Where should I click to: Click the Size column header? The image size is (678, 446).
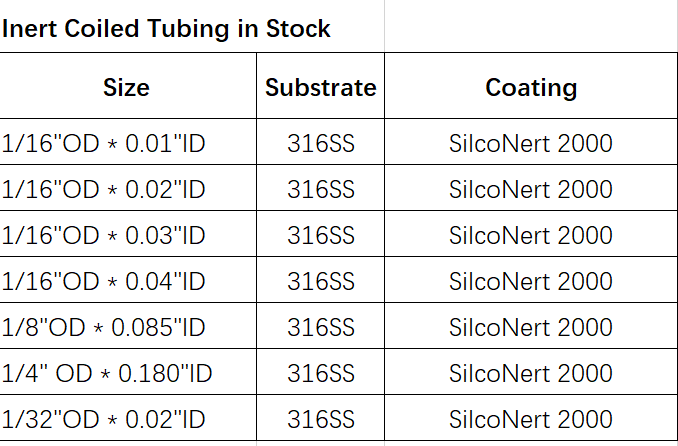(x=126, y=87)
